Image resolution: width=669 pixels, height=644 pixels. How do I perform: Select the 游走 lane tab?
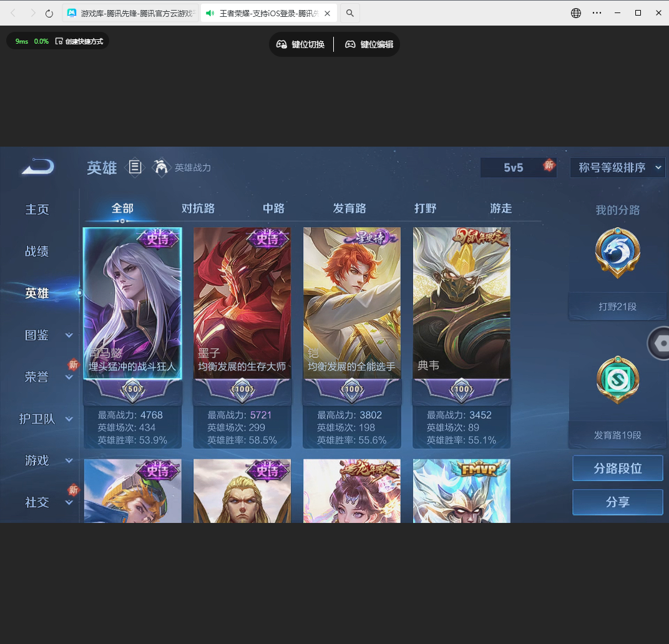click(x=501, y=208)
